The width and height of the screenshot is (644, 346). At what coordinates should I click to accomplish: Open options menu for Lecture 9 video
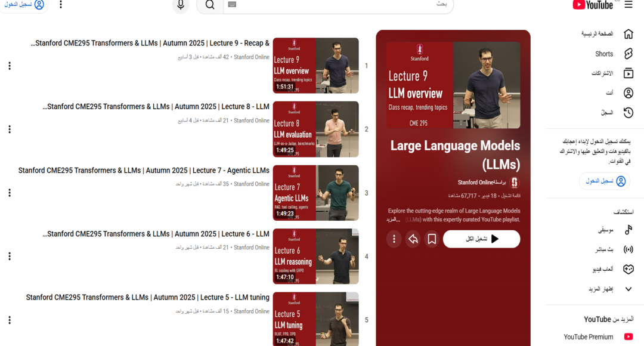pos(10,66)
